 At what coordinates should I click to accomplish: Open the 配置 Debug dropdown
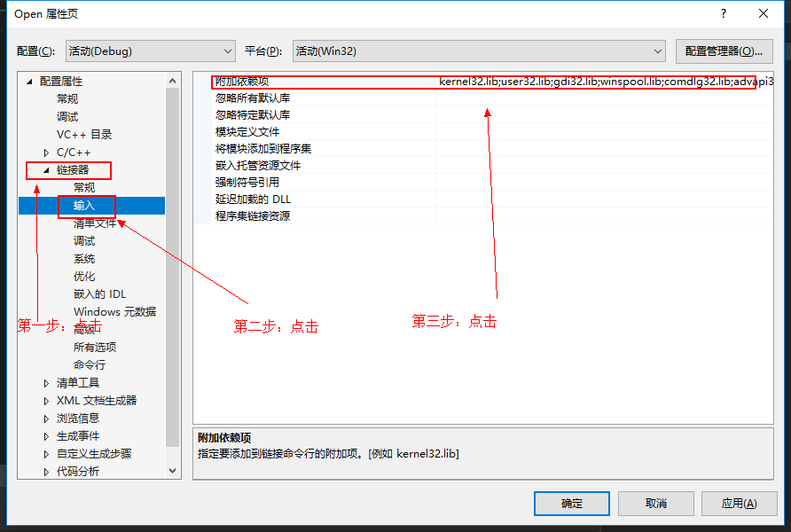[151, 51]
